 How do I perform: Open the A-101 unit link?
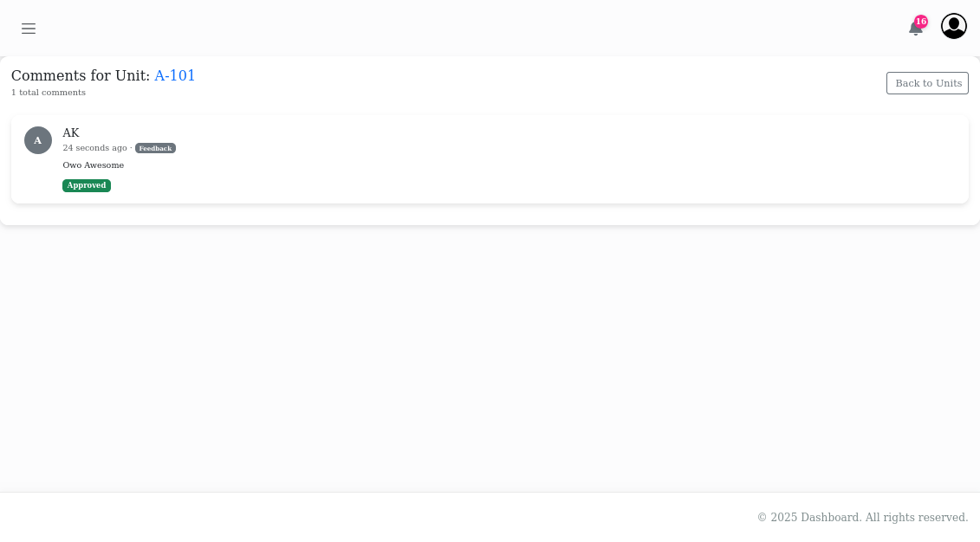click(x=175, y=75)
